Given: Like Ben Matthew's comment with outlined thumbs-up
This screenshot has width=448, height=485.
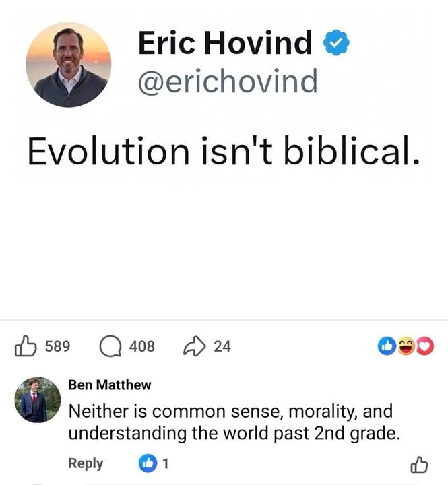Looking at the screenshot, I should (x=419, y=464).
